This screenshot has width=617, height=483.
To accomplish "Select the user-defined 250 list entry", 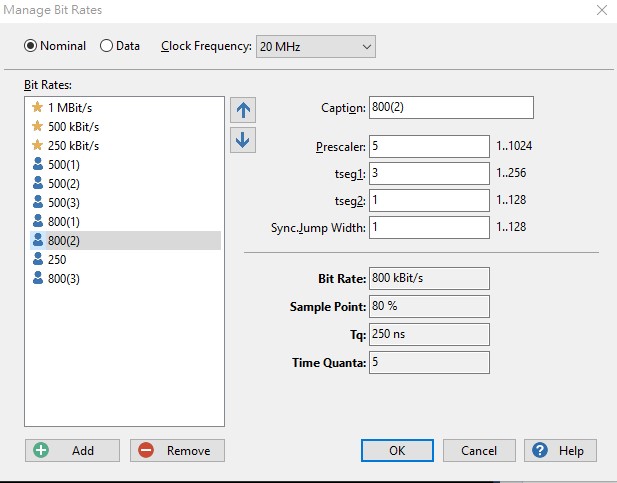I will (125, 259).
